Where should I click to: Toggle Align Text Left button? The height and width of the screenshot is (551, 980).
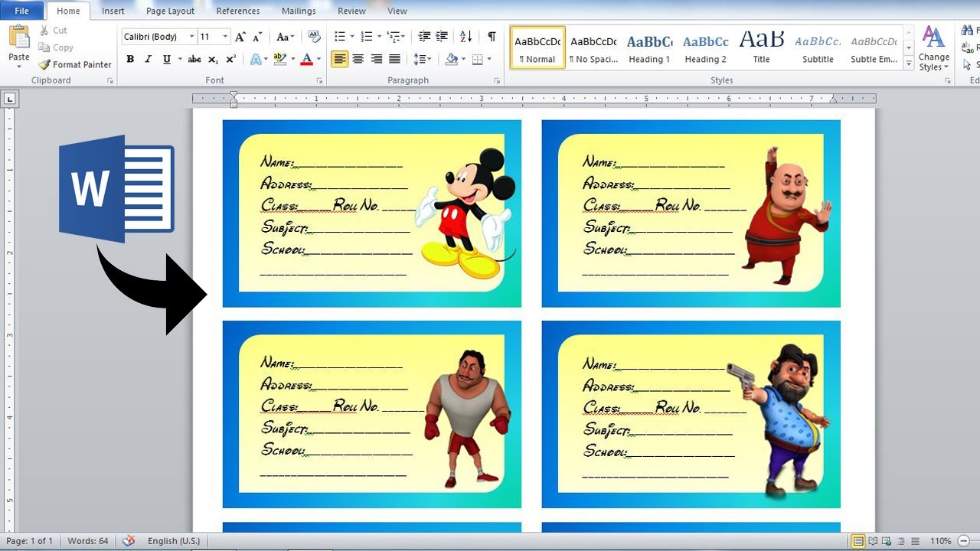pos(339,59)
